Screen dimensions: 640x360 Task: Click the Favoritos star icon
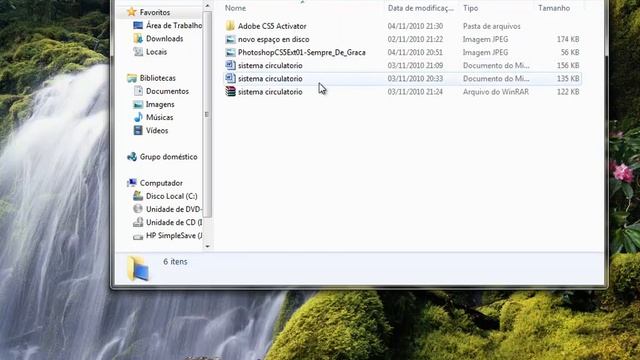coord(131,12)
